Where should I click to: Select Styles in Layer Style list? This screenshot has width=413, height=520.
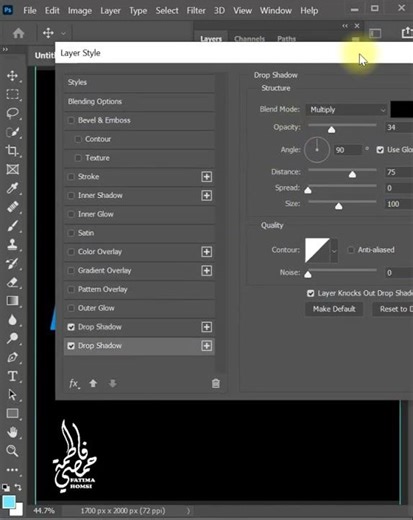click(x=139, y=83)
